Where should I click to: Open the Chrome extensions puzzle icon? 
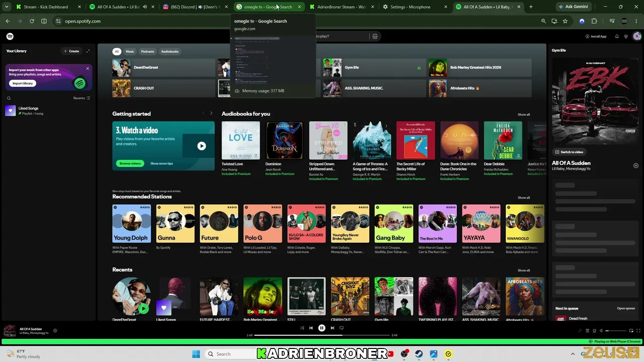pyautogui.click(x=594, y=21)
